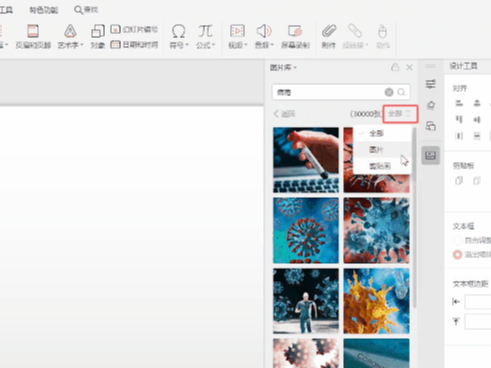Viewport: 491px width, 368px height.
Task: Open the formula (公式) pi icon
Action: click(x=205, y=36)
